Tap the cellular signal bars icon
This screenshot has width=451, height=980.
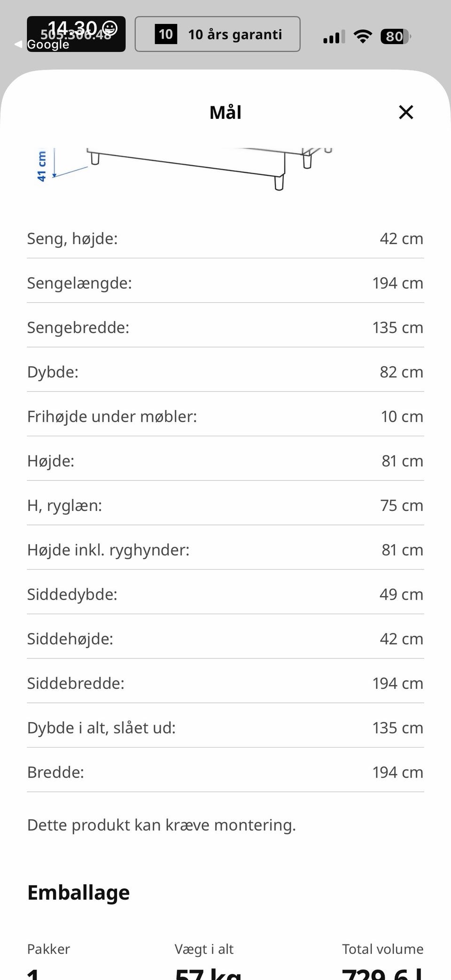334,37
